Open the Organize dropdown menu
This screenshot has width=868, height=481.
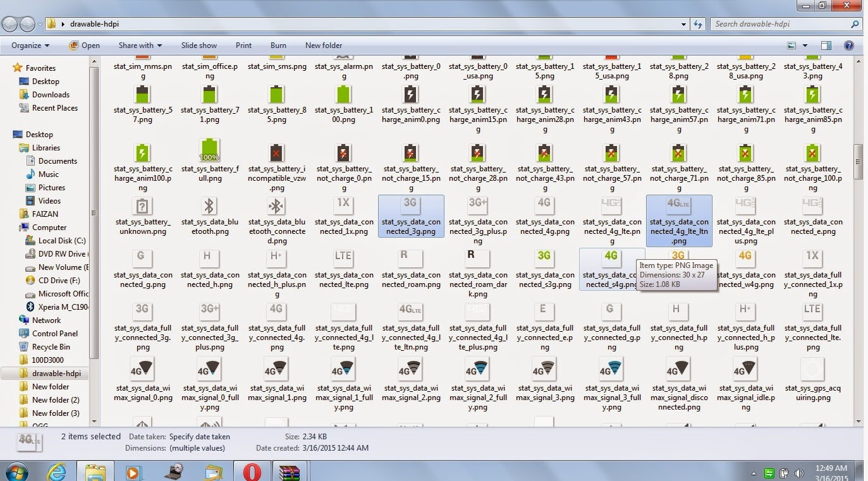point(30,46)
